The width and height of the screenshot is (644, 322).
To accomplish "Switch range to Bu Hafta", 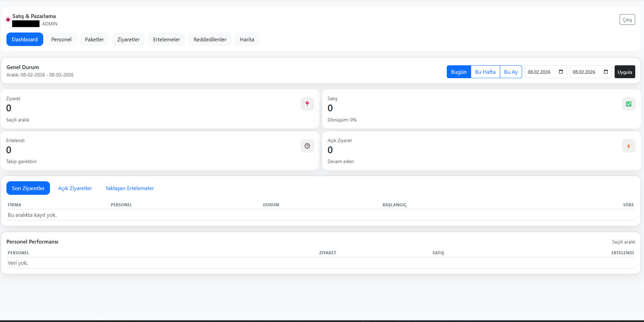I will point(485,72).
